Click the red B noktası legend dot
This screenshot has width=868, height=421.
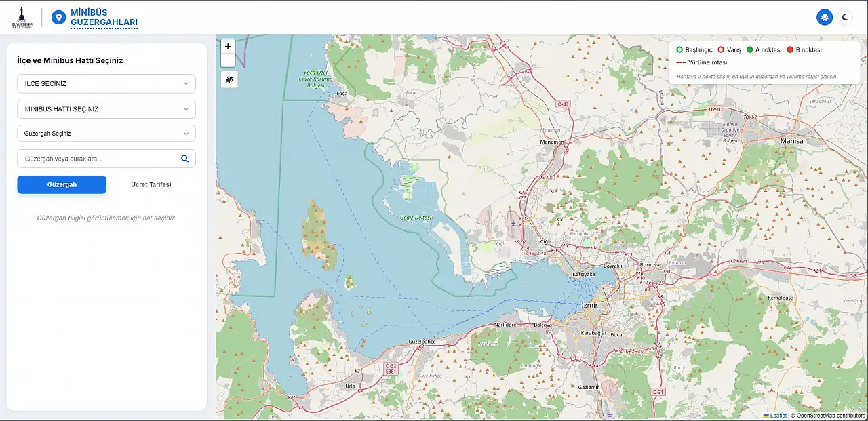[x=790, y=50]
